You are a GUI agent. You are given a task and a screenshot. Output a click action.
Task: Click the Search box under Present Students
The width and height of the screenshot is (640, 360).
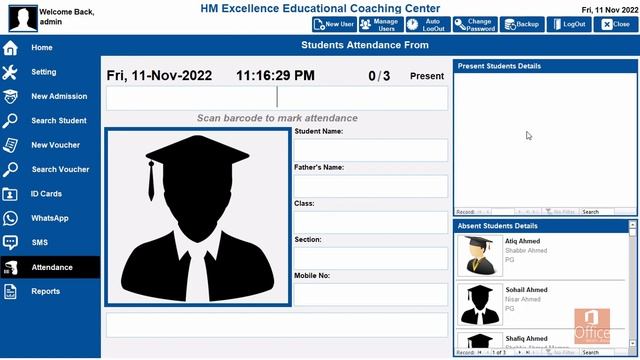tap(598, 212)
